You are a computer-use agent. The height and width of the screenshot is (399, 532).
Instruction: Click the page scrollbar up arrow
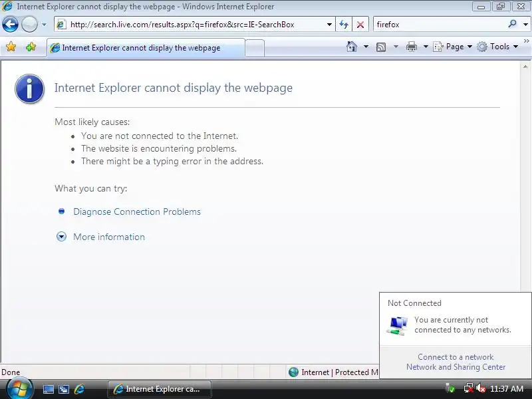525,67
